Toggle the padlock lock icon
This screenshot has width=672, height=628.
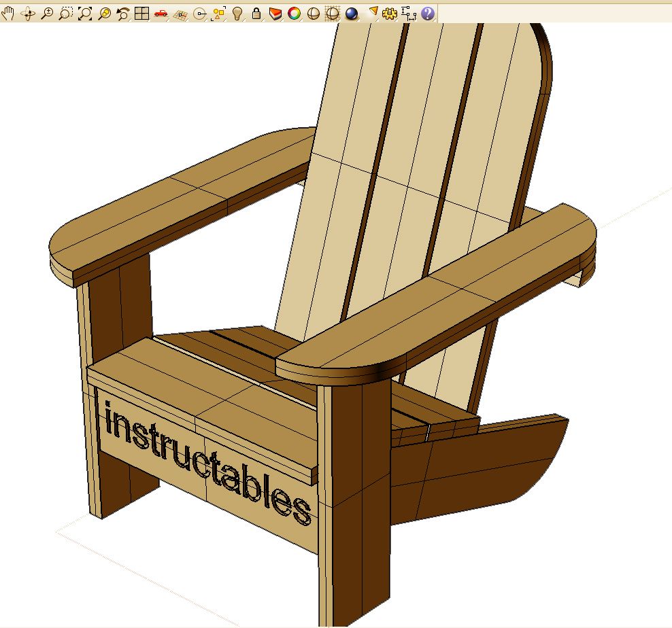click(256, 12)
